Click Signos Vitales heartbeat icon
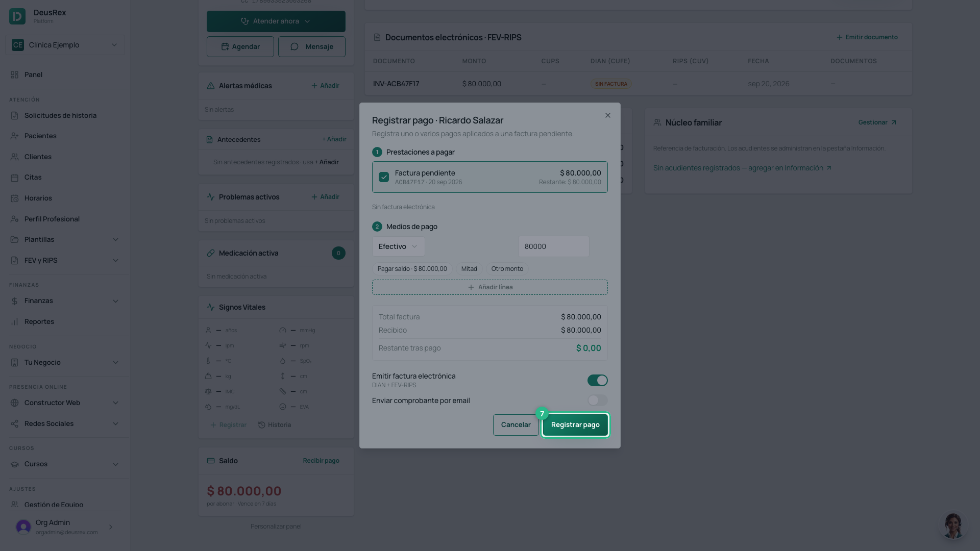The width and height of the screenshot is (980, 551). [211, 307]
